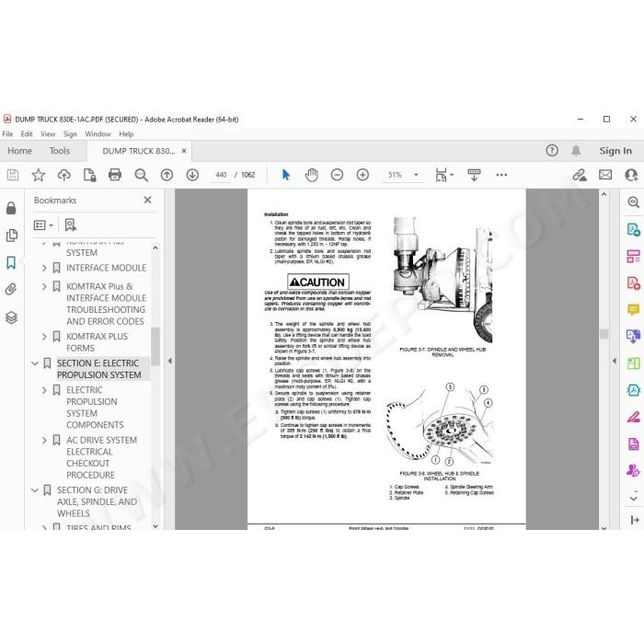The image size is (644, 644).
Task: Go to the next page
Action: click(192, 175)
